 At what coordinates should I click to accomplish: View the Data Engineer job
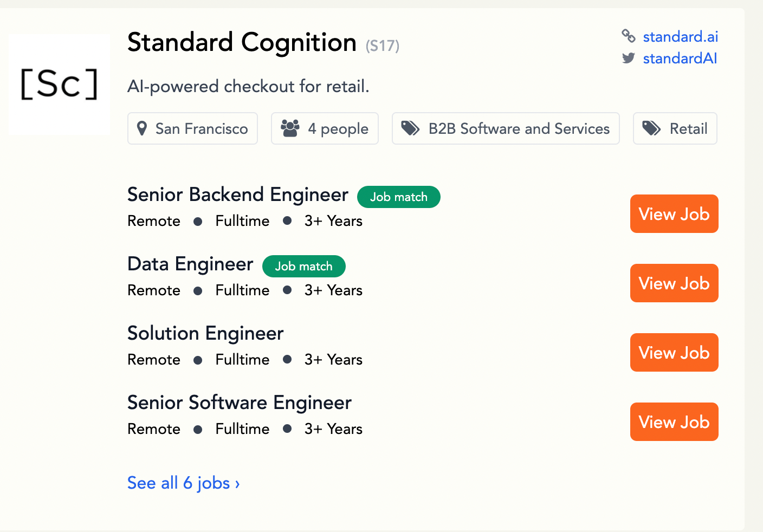click(674, 283)
